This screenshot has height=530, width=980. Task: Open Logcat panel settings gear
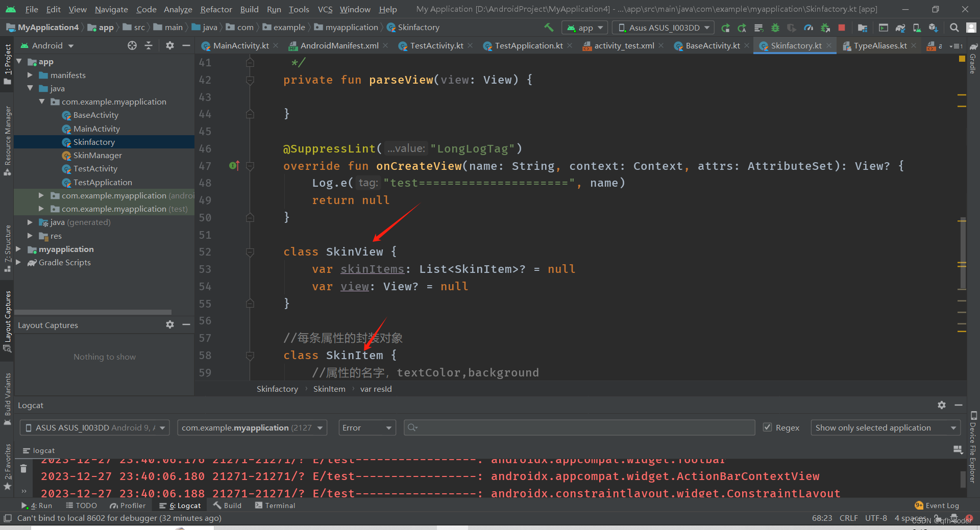coord(942,405)
